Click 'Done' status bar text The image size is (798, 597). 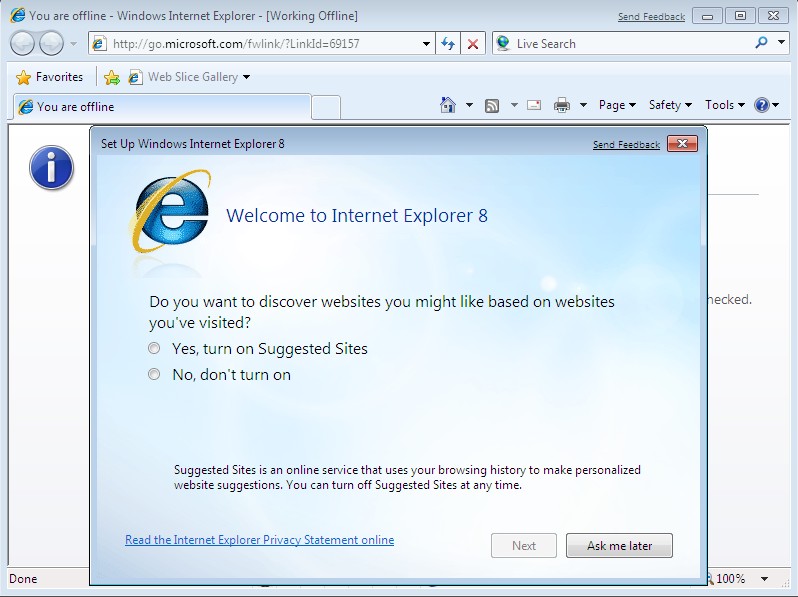[23, 579]
